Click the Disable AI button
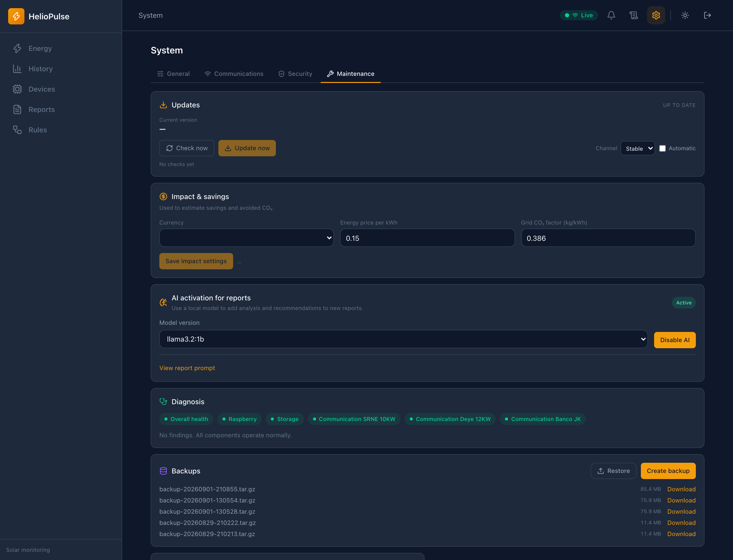 pos(675,340)
